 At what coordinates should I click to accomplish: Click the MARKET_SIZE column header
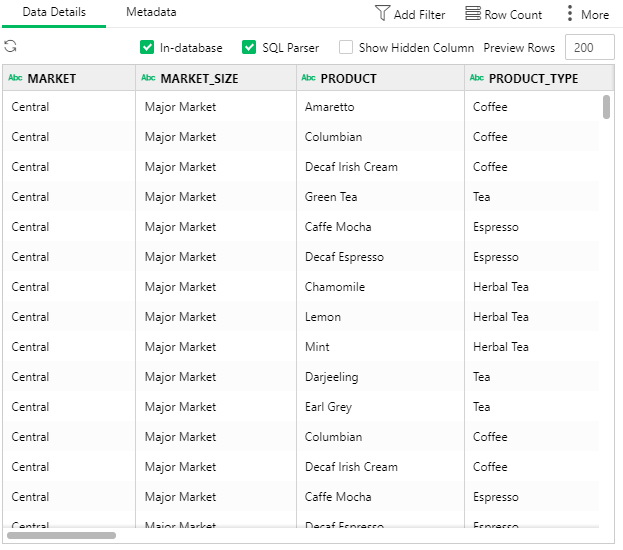199,78
